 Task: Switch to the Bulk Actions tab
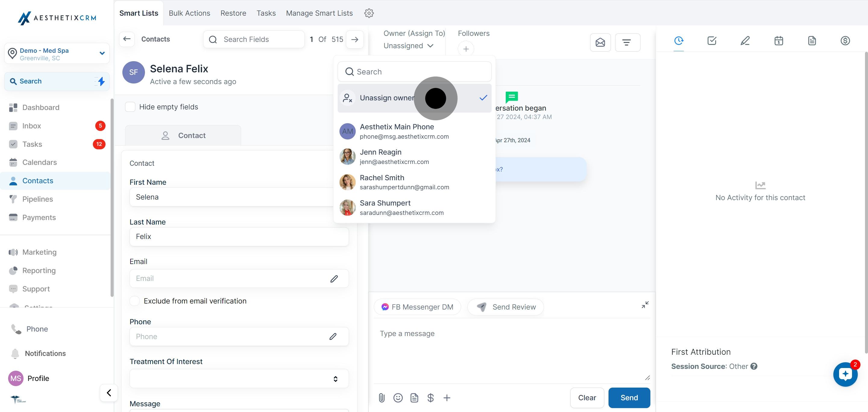189,13
